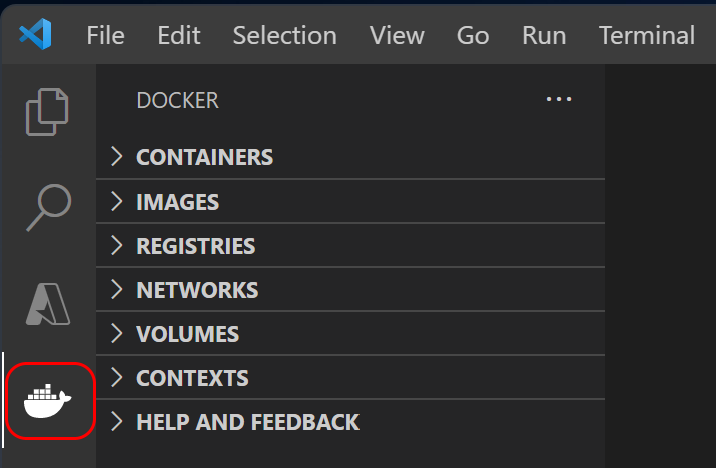The image size is (716, 468).
Task: Click the Networks section header
Action: click(197, 290)
